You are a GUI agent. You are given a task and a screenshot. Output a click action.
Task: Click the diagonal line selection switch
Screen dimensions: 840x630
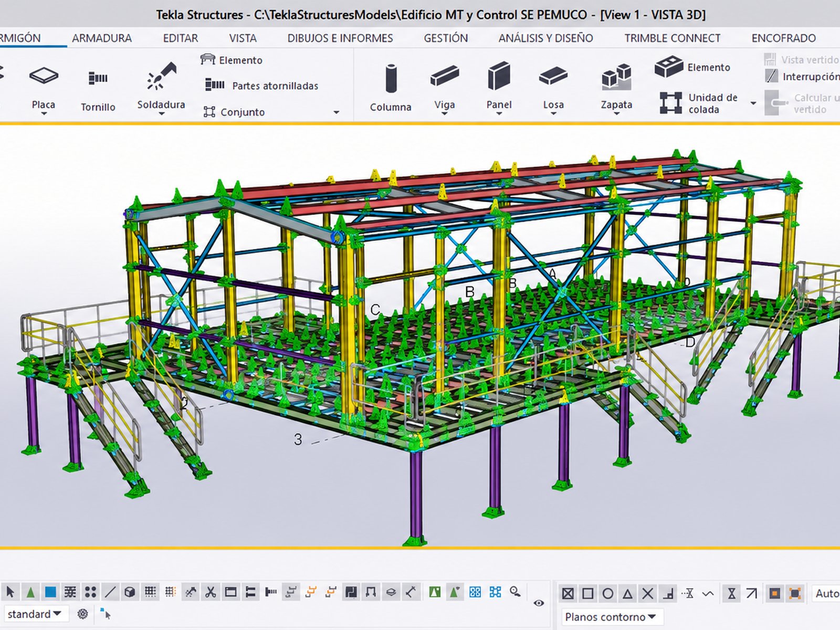pos(110,593)
